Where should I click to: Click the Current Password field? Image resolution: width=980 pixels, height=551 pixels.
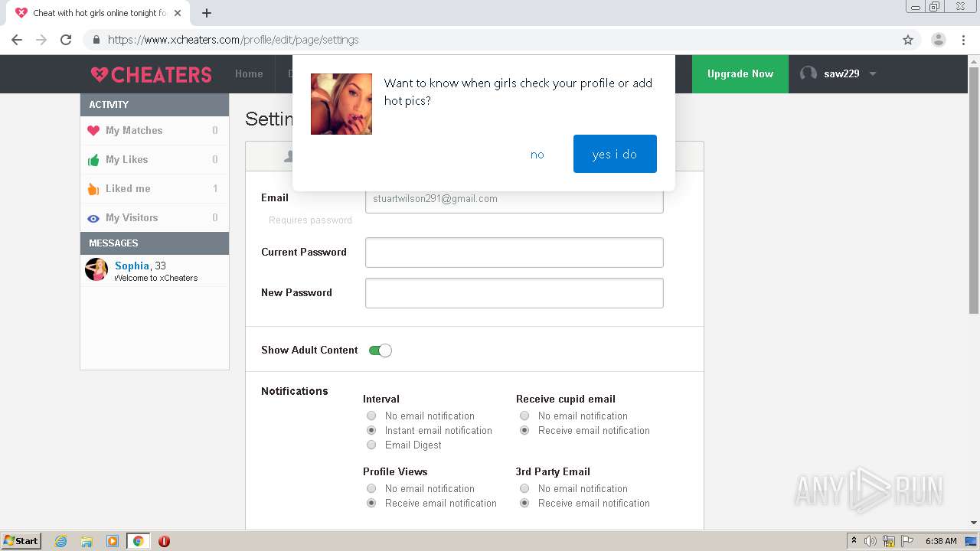(x=514, y=253)
